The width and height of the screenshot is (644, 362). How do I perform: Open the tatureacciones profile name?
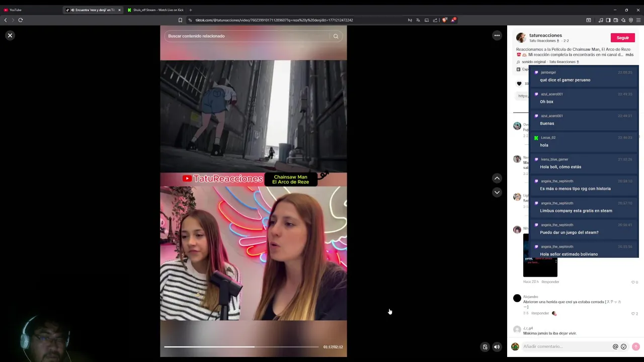545,35
